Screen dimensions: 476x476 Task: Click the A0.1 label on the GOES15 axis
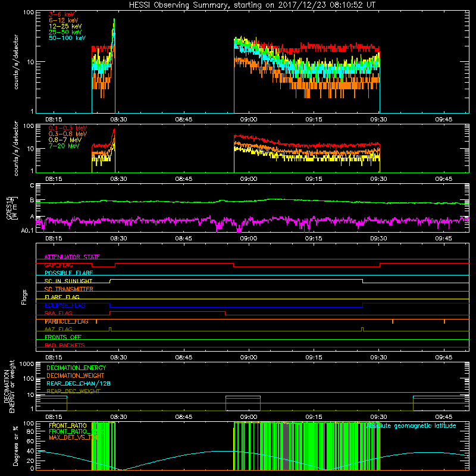(x=27, y=230)
